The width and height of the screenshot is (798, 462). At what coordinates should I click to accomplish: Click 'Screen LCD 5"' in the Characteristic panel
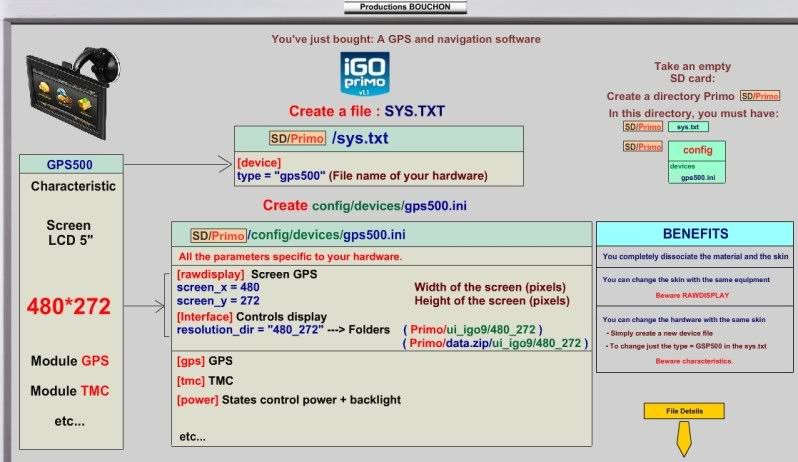tap(69, 233)
